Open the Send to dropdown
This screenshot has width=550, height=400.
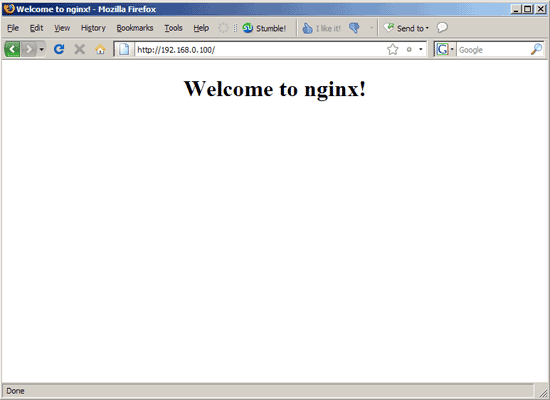(x=427, y=28)
